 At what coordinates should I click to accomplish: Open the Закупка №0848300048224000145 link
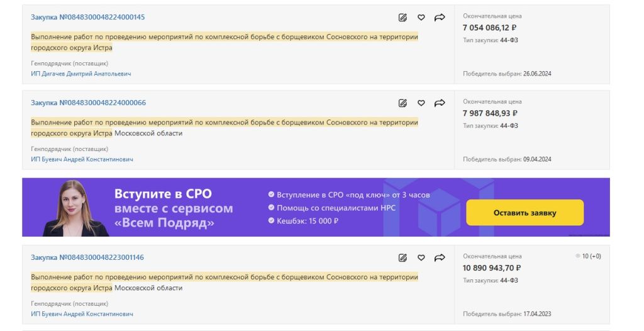point(87,17)
